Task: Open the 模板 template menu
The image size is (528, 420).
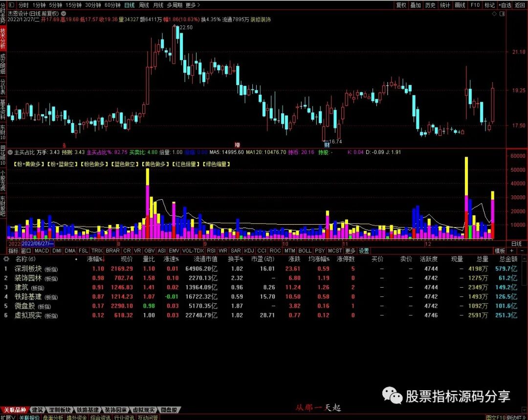Action: coord(500,251)
